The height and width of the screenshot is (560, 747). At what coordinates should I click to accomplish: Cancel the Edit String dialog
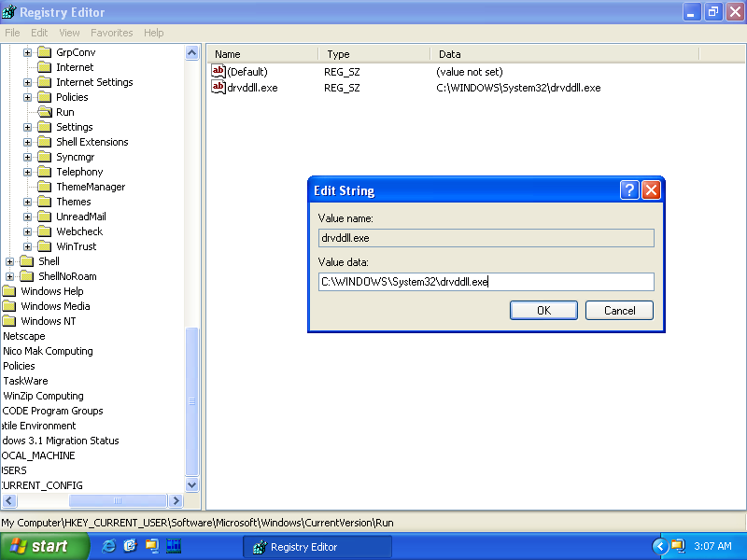tap(619, 311)
